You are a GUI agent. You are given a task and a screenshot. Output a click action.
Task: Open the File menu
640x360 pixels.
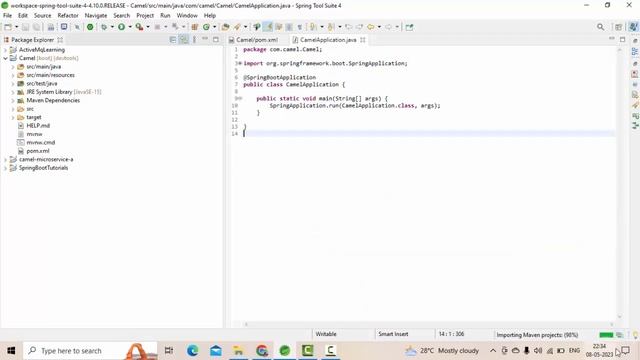7,16
